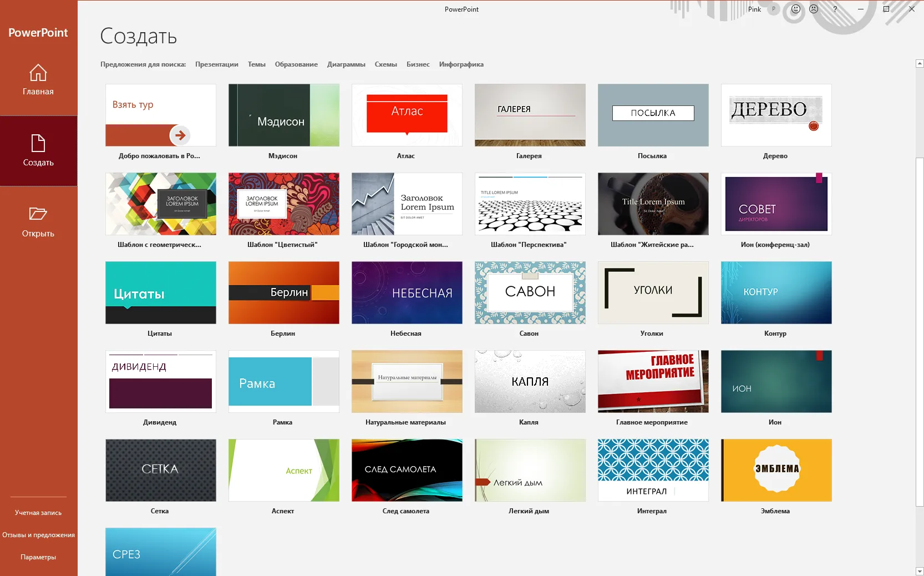Search suggestion Диаграммы
The height and width of the screenshot is (576, 924).
pos(346,64)
